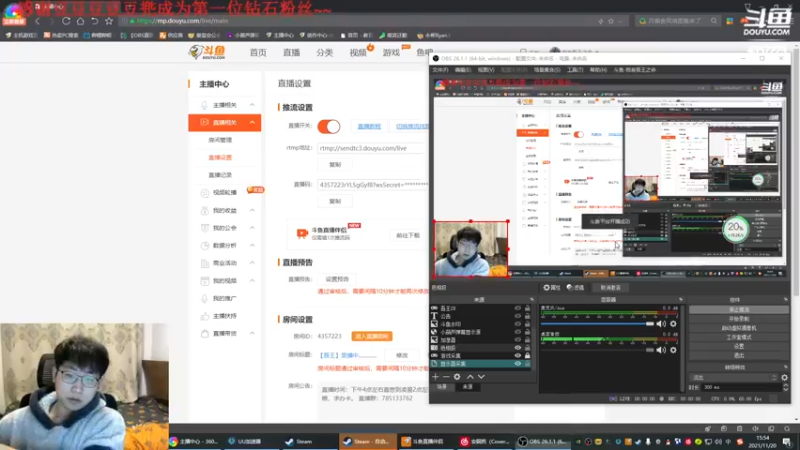Move selected OBS source down with the arrow
Viewport: 800px width, 450px height.
click(x=481, y=377)
